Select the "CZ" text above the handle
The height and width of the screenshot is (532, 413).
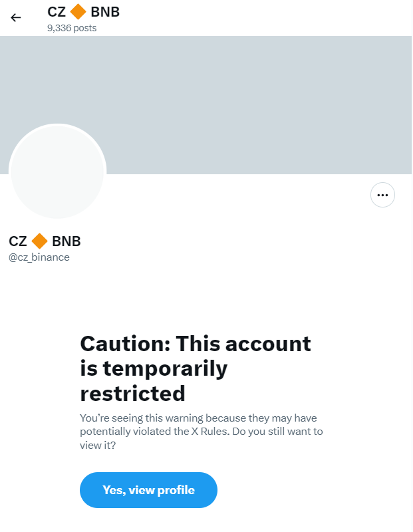click(18, 241)
